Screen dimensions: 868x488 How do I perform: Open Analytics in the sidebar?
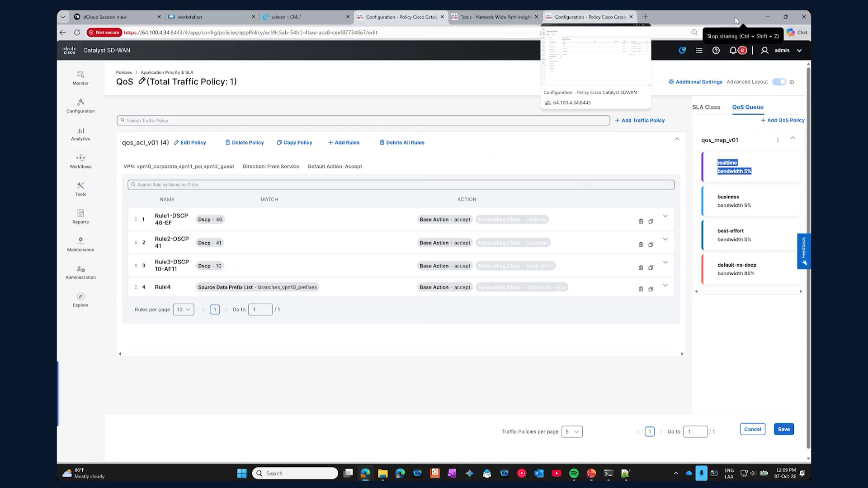[x=80, y=134]
